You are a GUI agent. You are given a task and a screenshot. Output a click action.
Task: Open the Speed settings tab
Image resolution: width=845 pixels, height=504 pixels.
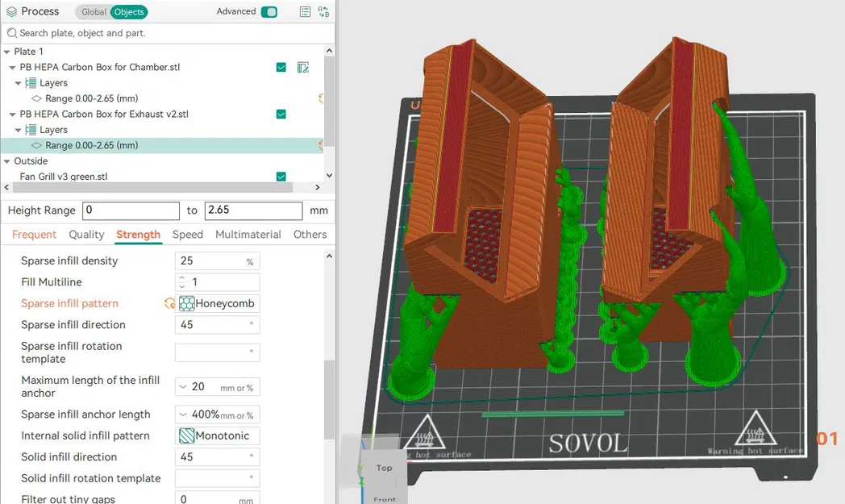(187, 235)
